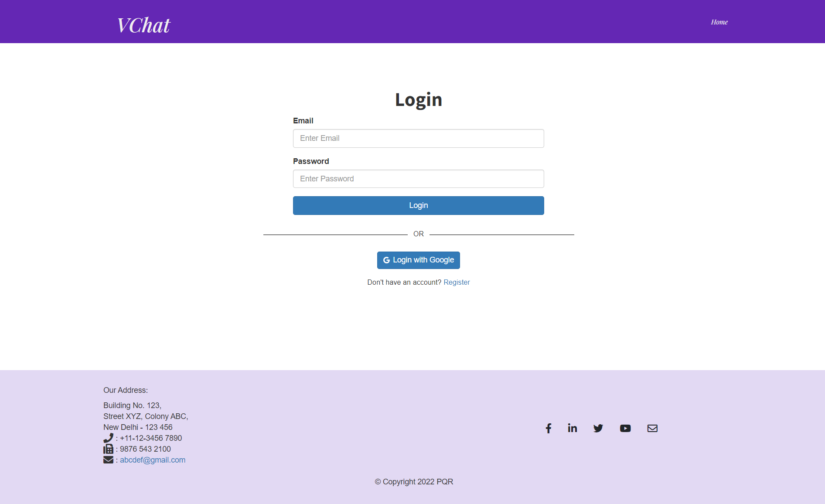Click the envelope icon among social links
Image resolution: width=825 pixels, height=504 pixels.
pyautogui.click(x=652, y=428)
